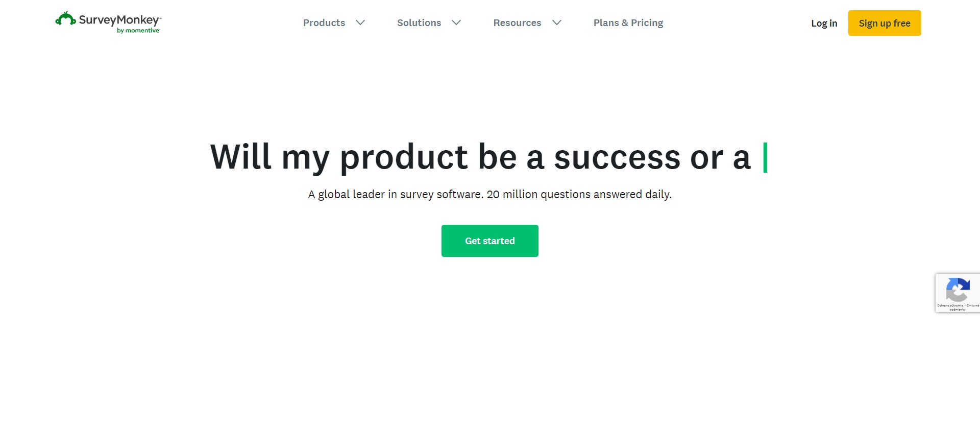The width and height of the screenshot is (980, 424).
Task: Click the '20 million questions' tagline text
Action: click(489, 194)
